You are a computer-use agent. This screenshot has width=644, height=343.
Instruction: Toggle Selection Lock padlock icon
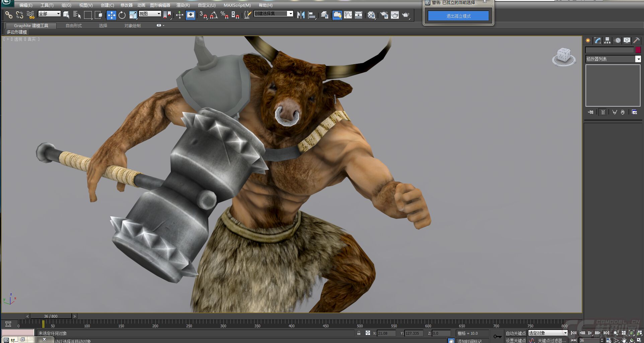tap(359, 333)
